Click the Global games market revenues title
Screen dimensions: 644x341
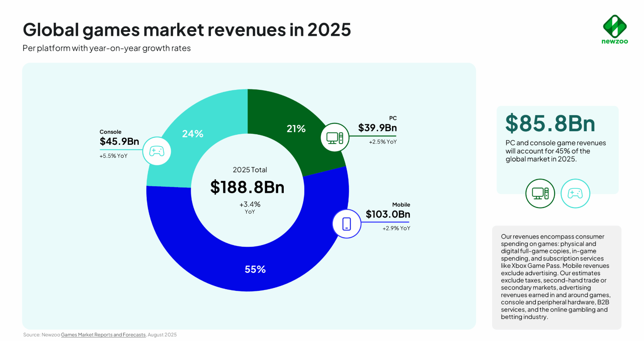(x=187, y=30)
